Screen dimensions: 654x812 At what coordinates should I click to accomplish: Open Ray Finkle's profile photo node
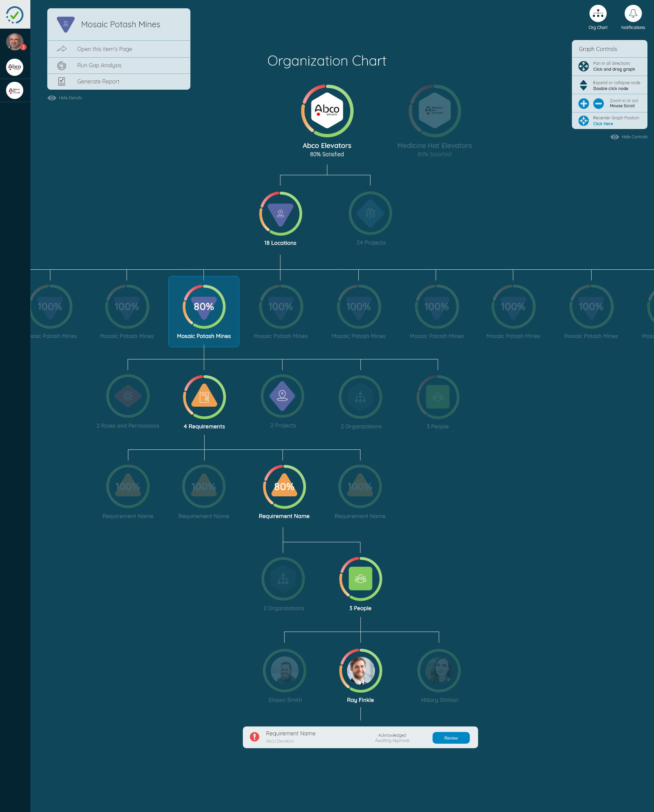360,670
